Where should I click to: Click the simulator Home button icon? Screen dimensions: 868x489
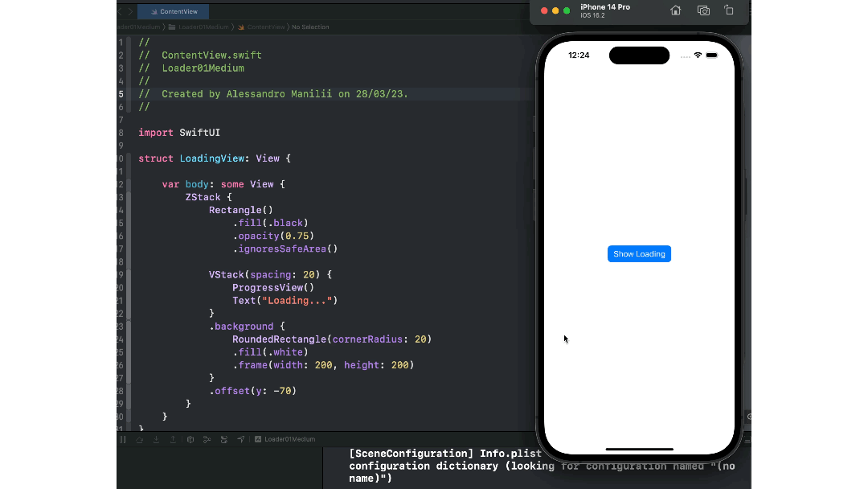click(x=675, y=10)
